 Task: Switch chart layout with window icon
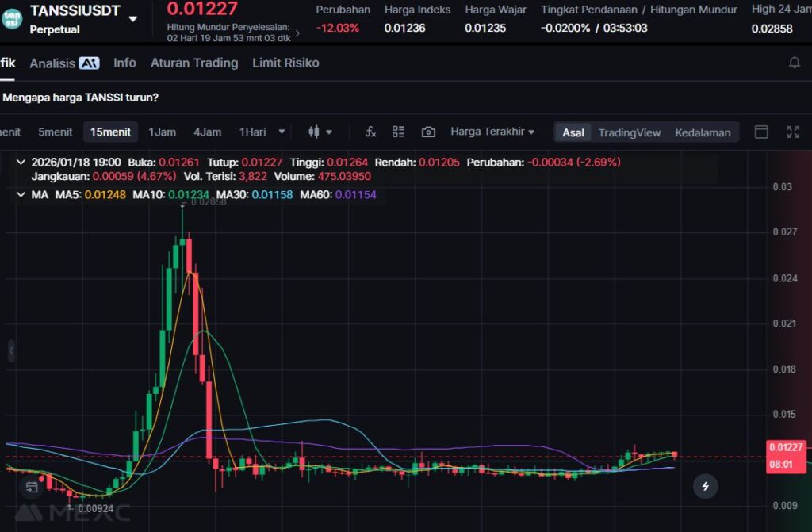pos(761,132)
